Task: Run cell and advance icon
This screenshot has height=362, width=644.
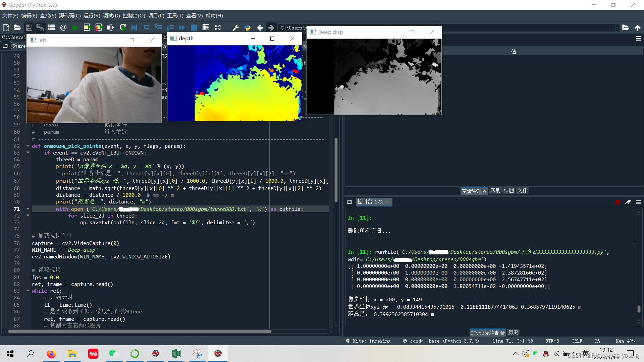Action: 99,28
